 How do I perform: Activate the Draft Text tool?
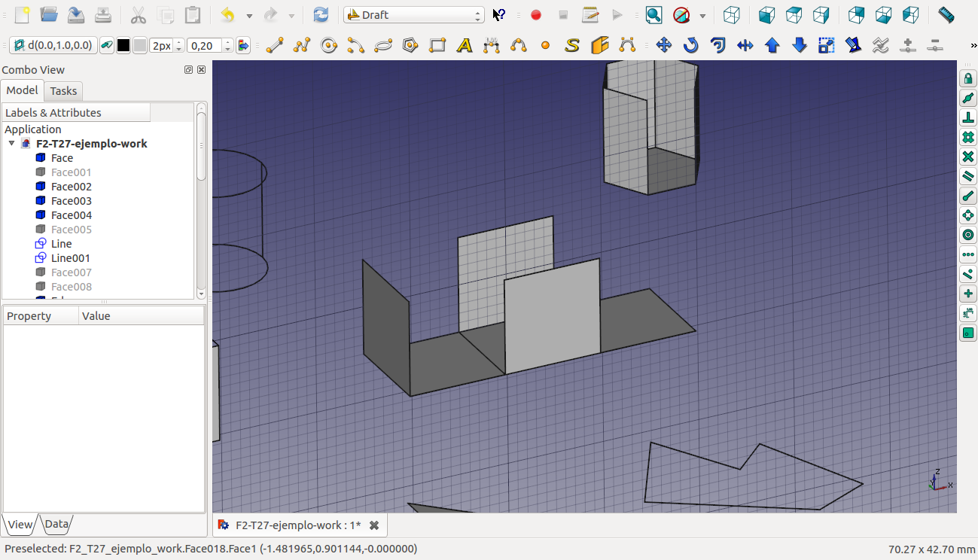pos(465,46)
